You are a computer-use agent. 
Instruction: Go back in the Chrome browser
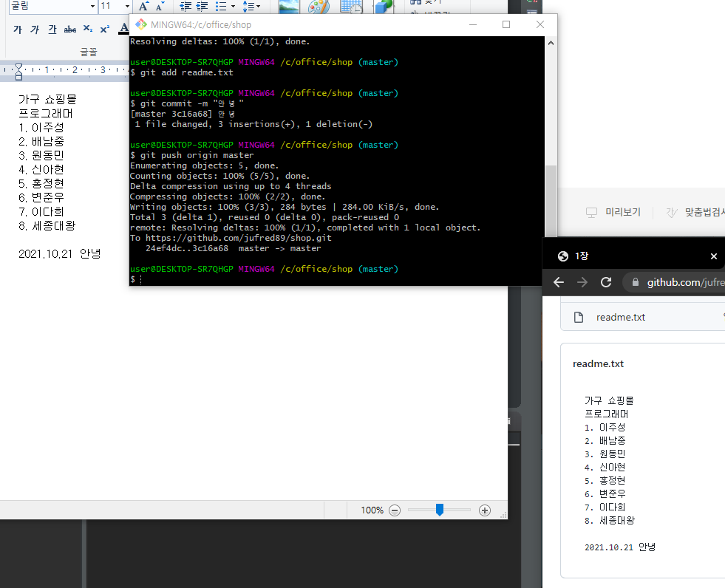tap(559, 282)
